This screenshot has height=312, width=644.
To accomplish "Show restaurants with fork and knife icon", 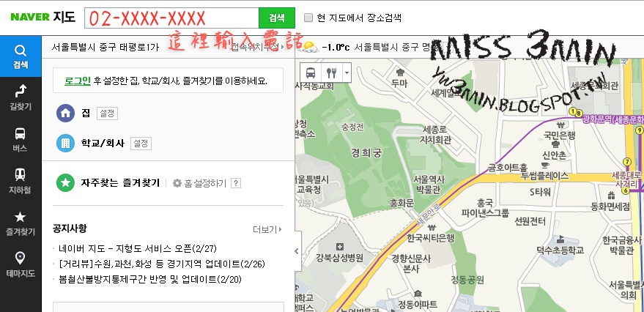I will pyautogui.click(x=331, y=73).
